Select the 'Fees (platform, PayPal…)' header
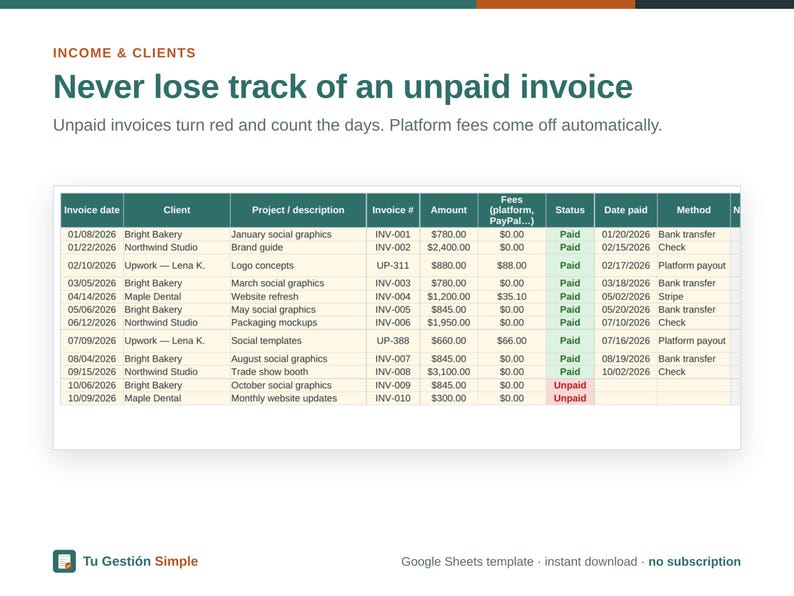794x596 pixels. [x=512, y=210]
